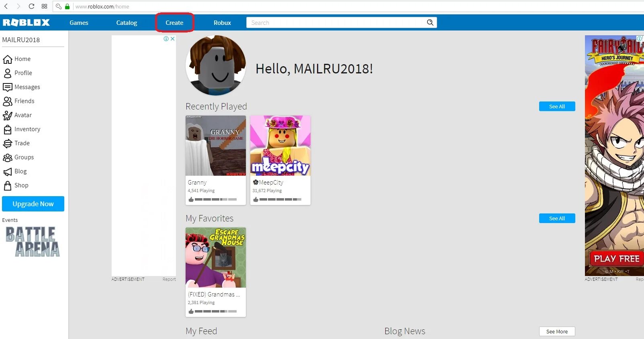This screenshot has width=644, height=339.
Task: Open Escape Grandmas House thumbnail
Action: click(216, 258)
